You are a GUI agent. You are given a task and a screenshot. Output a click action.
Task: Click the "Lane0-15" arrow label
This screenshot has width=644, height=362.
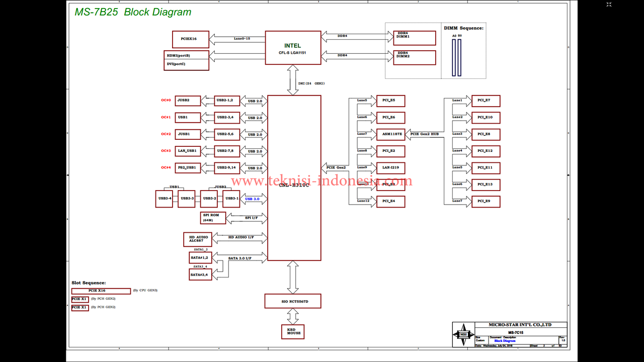[242, 38]
